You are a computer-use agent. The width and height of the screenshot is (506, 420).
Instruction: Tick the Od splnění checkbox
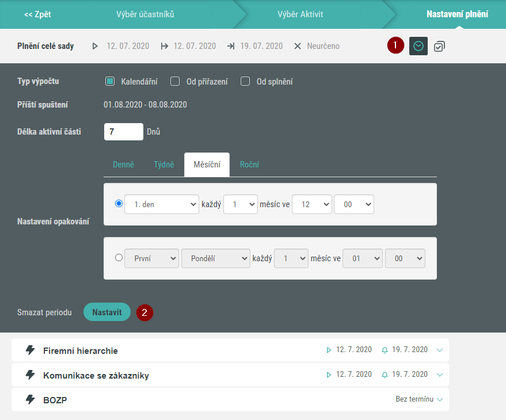pyautogui.click(x=245, y=82)
